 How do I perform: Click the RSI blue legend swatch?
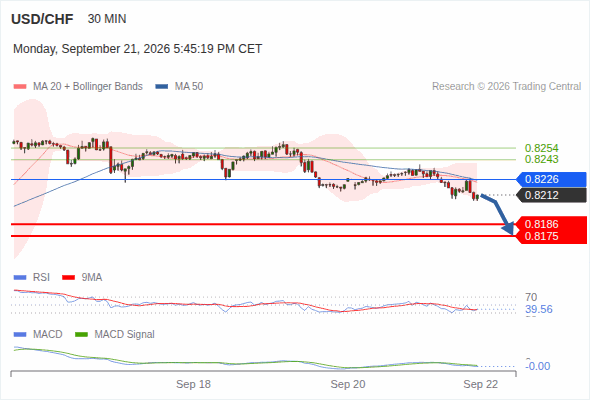click(20, 278)
